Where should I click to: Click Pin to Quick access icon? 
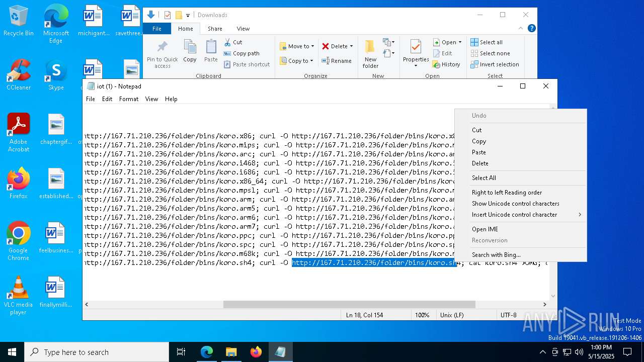click(x=162, y=54)
